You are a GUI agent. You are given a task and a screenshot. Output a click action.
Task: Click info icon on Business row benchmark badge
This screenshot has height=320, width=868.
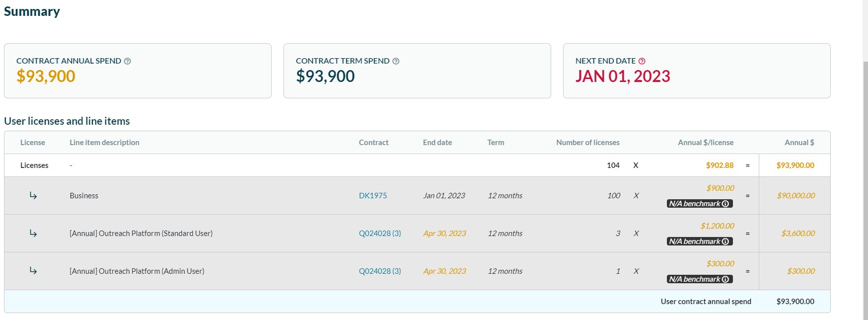click(725, 204)
